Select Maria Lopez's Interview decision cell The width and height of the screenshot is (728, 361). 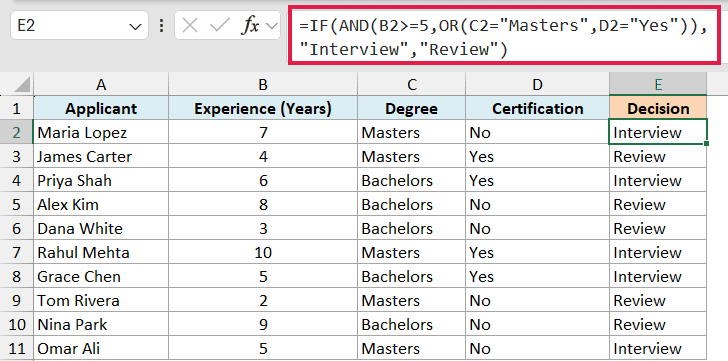click(x=658, y=132)
